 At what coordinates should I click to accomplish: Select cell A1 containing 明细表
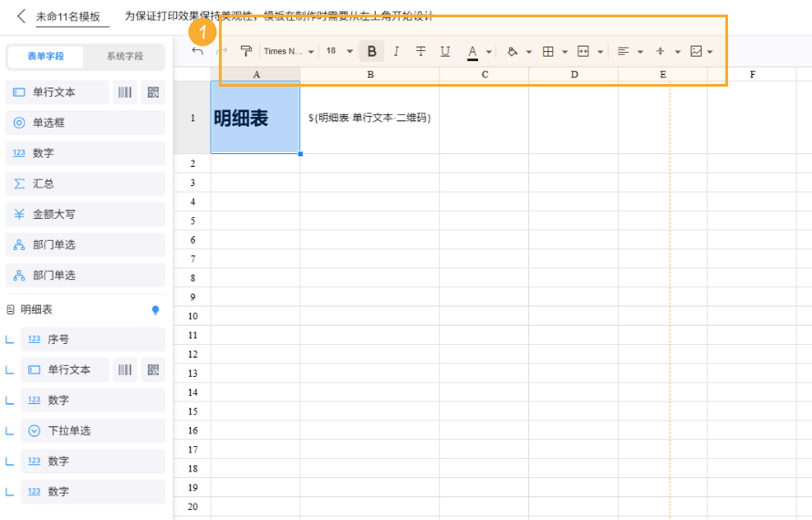point(255,118)
